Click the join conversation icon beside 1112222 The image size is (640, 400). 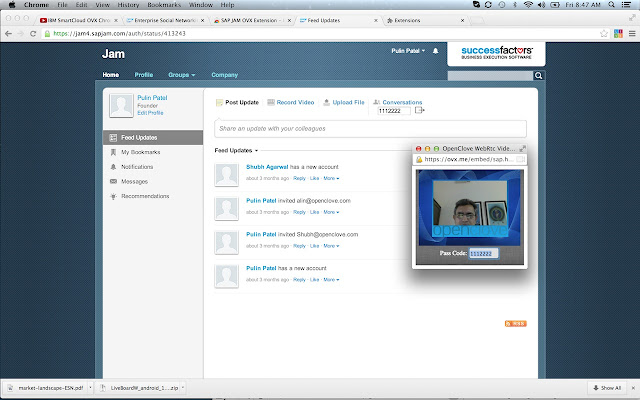[420, 110]
